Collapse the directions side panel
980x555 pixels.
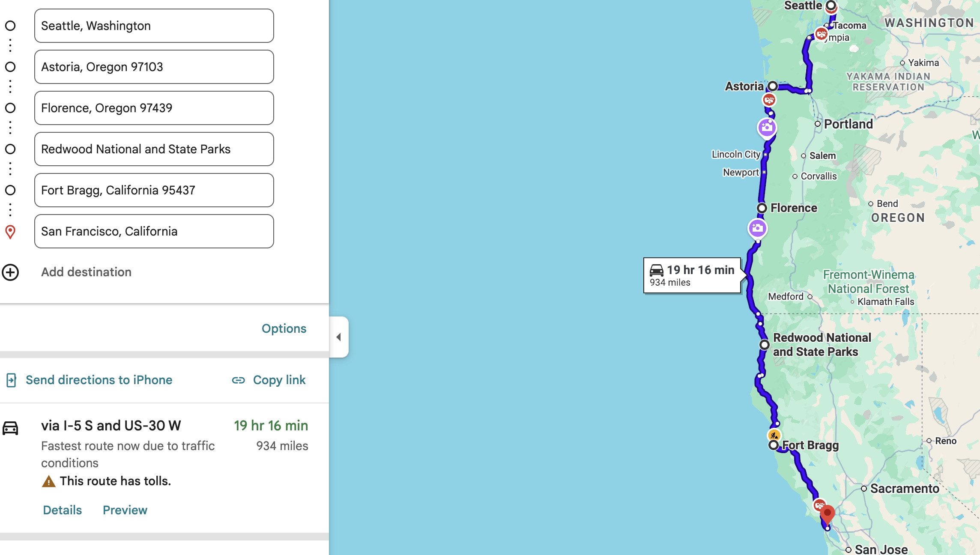339,337
